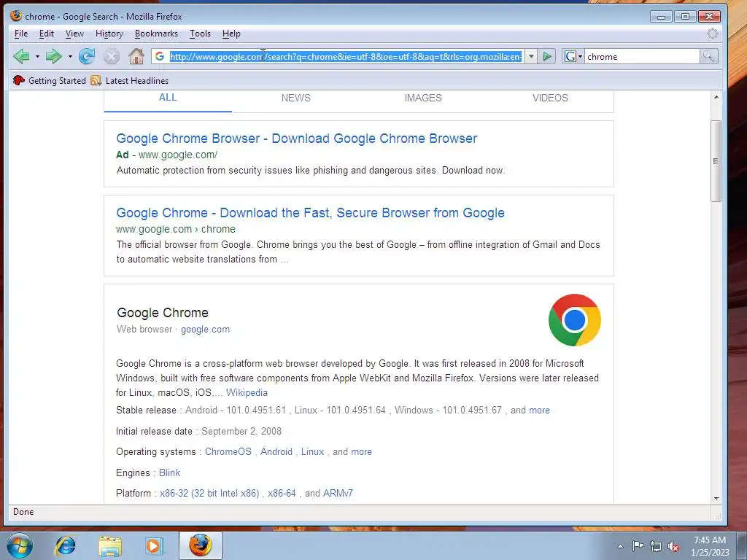
Task: Click the 'Initial release date' label text
Action: click(154, 431)
